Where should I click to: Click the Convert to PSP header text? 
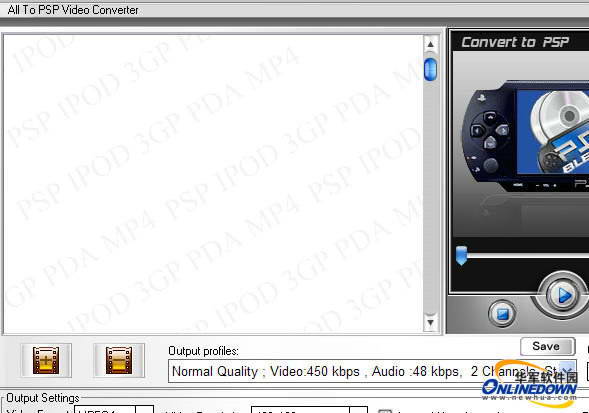[515, 42]
